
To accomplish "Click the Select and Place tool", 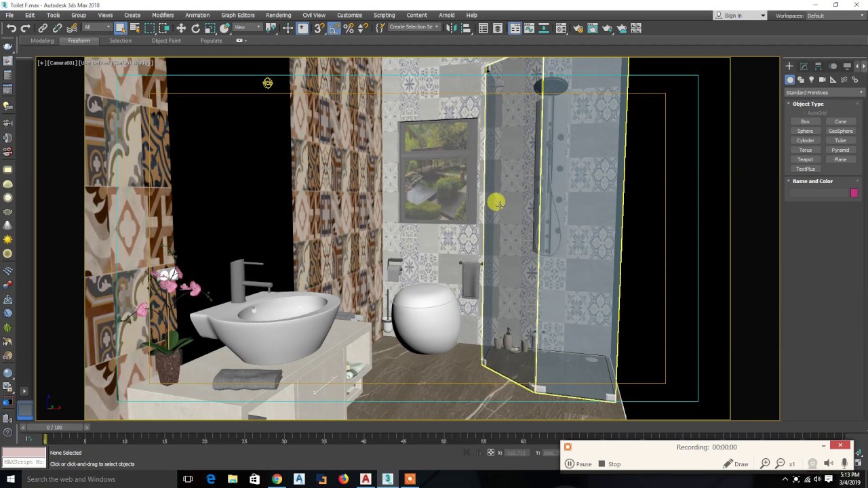I will 224,28.
